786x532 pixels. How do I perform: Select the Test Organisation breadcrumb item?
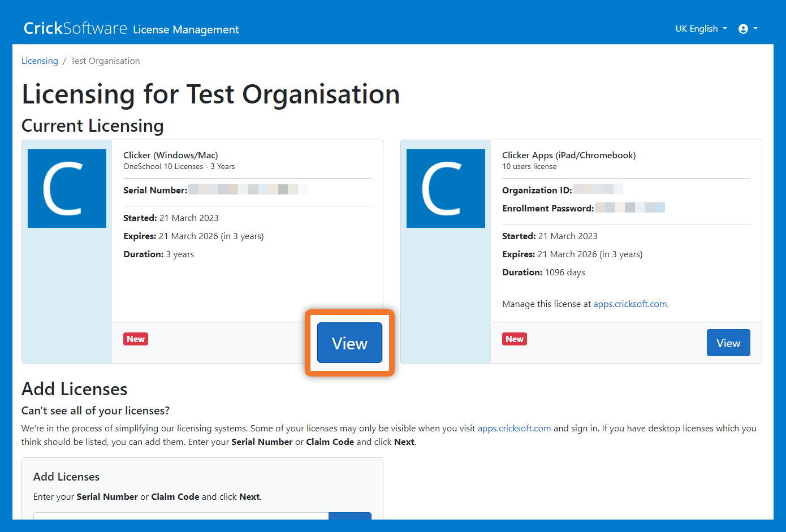(105, 61)
